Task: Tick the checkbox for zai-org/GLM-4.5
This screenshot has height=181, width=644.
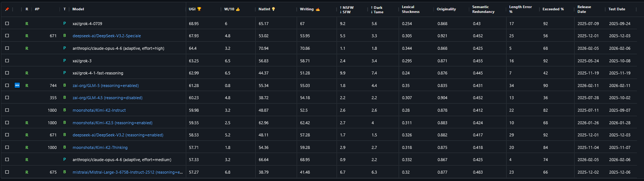Action: click(7, 98)
